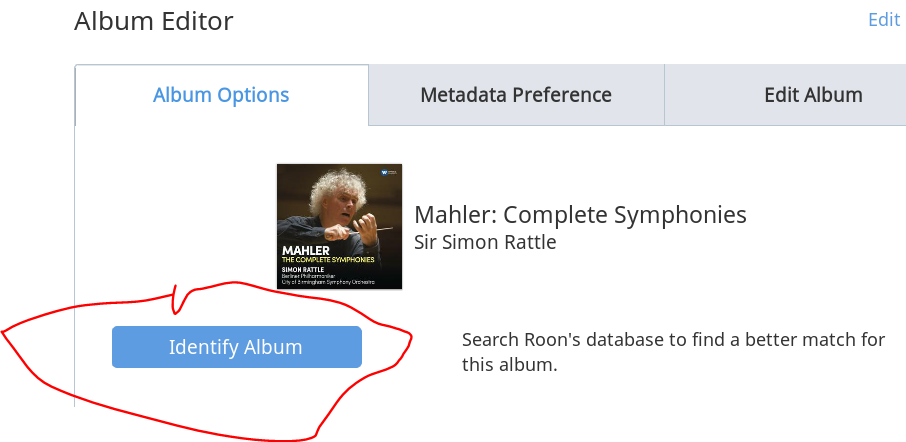
Task: Click the album title Mahler: Complete Symphonies
Action: [581, 215]
